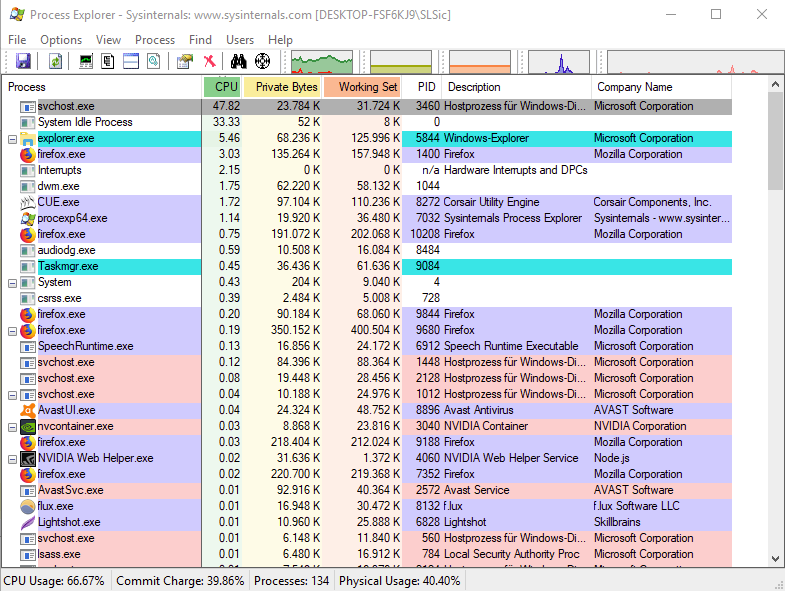Click Physical Usage 40.40% status entry

[x=400, y=581]
